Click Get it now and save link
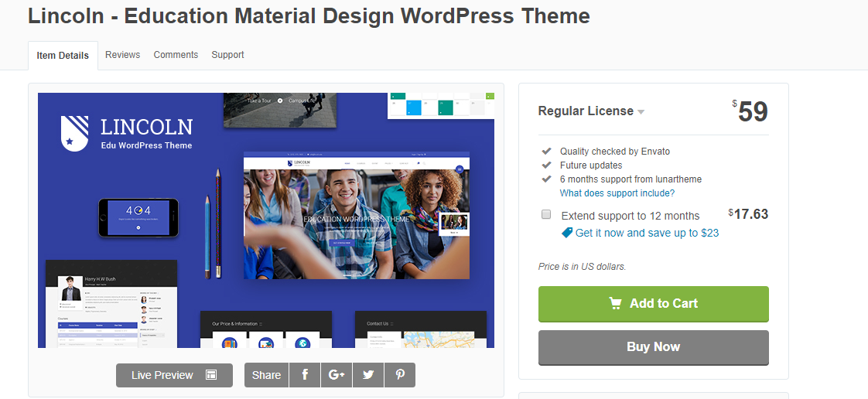Screen dimensions: 868x399 [x=647, y=233]
